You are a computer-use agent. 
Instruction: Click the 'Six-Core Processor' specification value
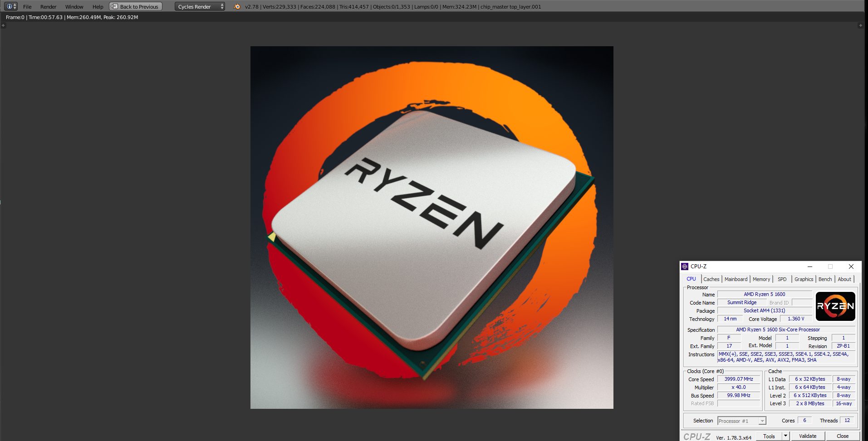click(786, 330)
